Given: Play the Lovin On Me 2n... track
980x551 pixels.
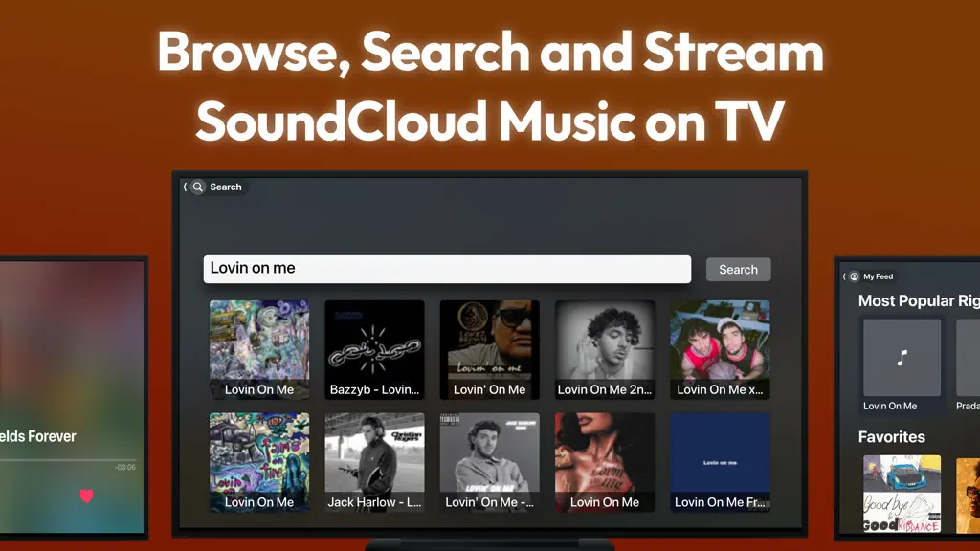Looking at the screenshot, I should pyautogui.click(x=605, y=349).
